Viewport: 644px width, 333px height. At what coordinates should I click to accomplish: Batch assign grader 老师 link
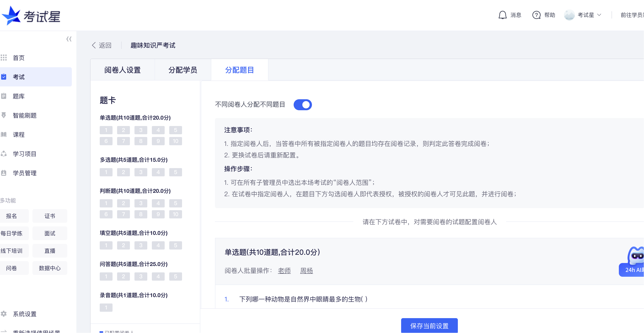tap(284, 271)
